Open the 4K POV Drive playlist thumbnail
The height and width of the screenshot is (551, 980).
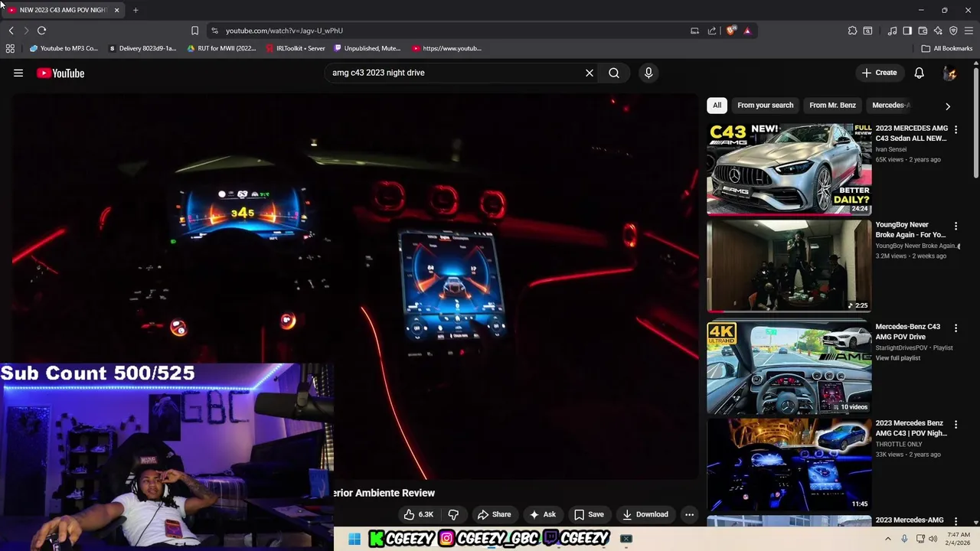click(789, 367)
